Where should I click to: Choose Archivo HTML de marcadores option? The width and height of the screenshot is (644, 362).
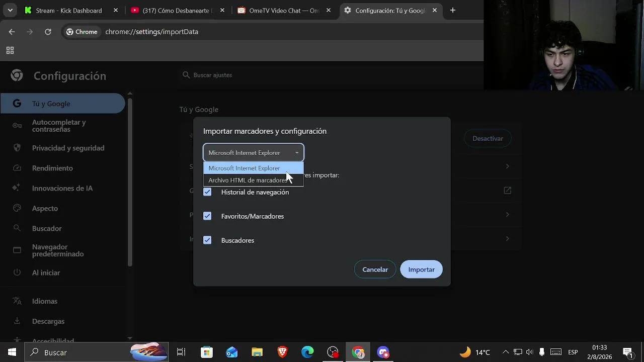point(254,180)
